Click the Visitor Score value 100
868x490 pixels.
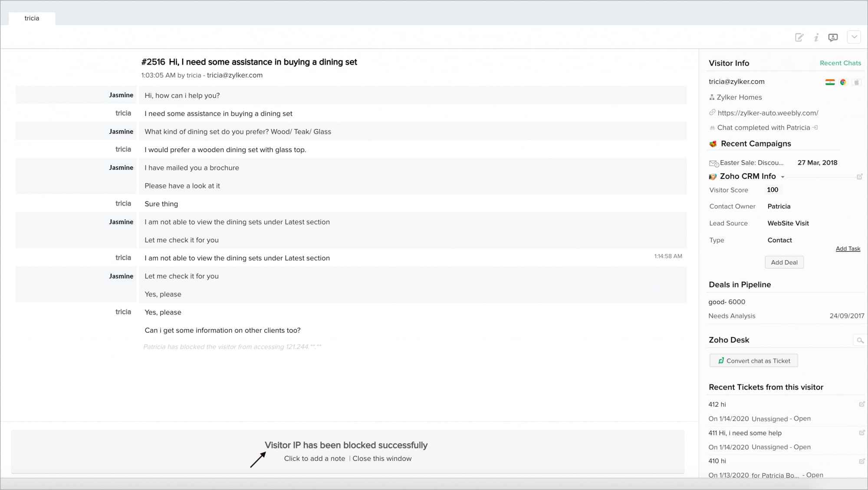pos(773,190)
